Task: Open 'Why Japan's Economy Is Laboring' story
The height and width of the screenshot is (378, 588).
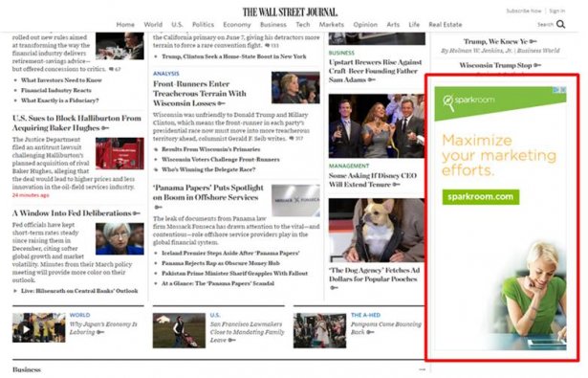Action: tap(103, 328)
